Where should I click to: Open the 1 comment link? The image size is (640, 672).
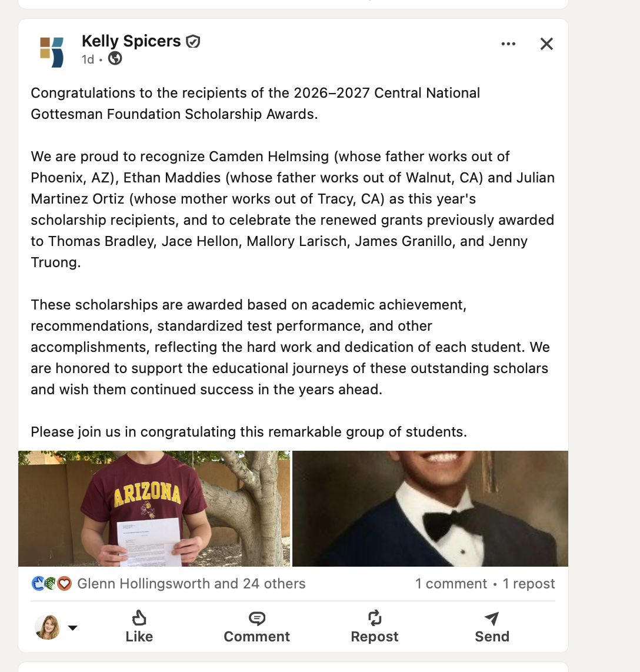451,584
